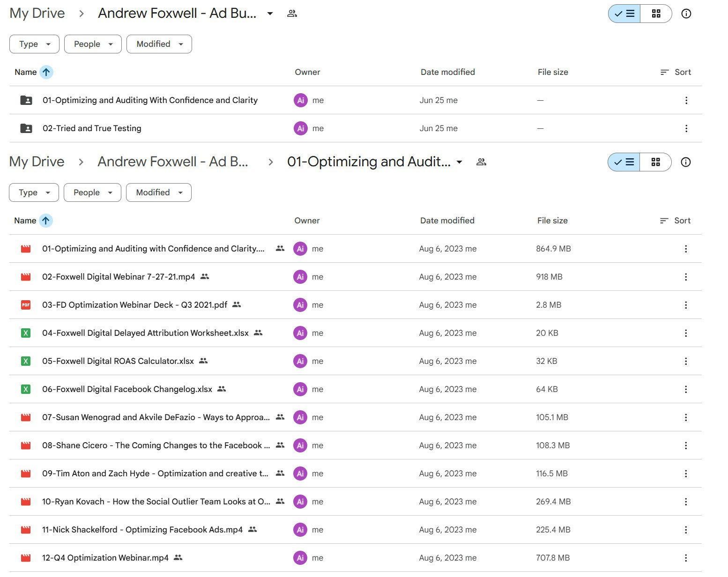Switch to list layout in Andrew Foxwell - Ad Bu... view
The width and height of the screenshot is (728, 577).
click(x=624, y=14)
